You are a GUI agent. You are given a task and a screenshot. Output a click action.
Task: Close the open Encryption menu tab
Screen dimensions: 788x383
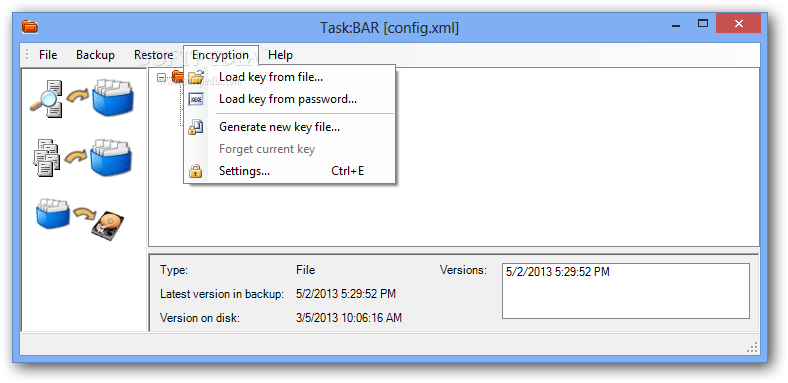[221, 55]
